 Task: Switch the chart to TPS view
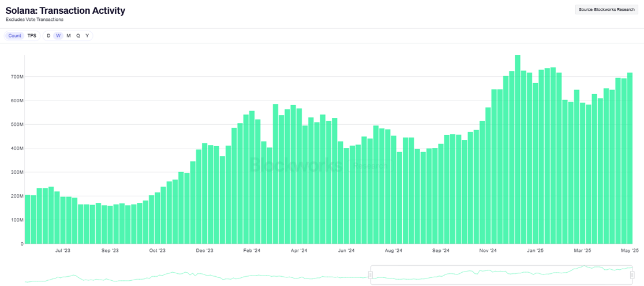click(x=32, y=36)
